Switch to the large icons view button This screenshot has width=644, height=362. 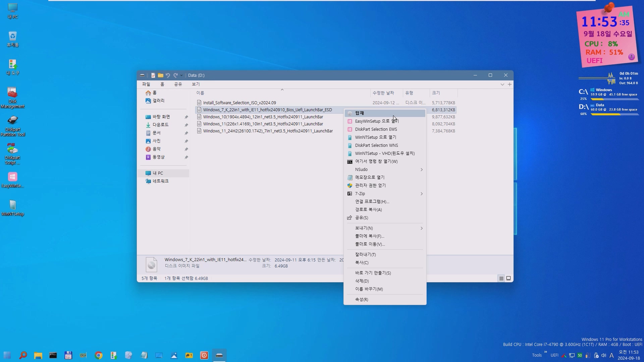[x=508, y=278]
